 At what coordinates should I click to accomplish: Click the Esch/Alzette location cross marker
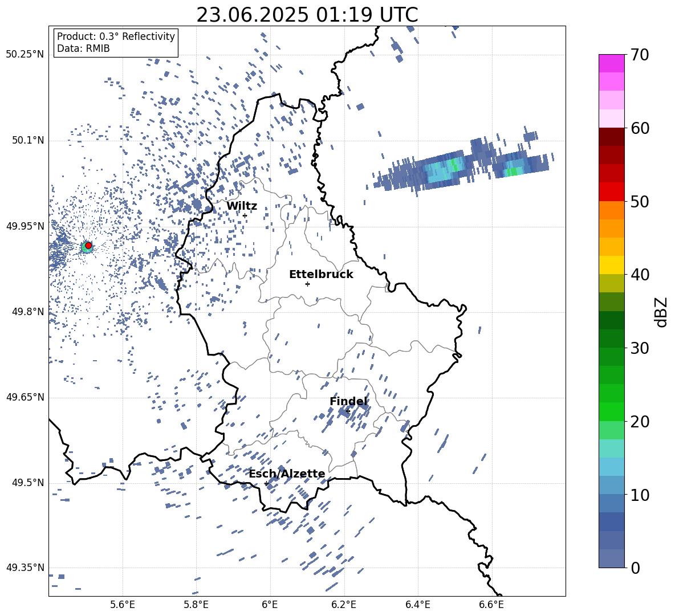point(266,483)
